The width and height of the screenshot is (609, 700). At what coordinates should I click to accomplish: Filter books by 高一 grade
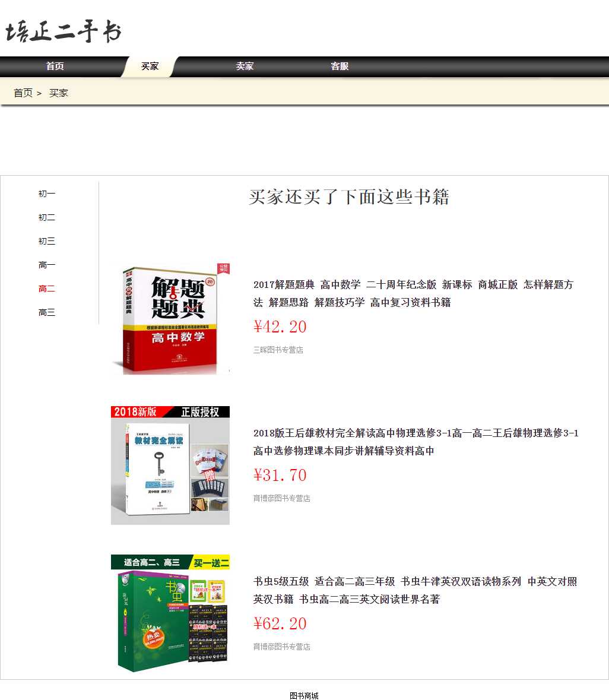click(x=47, y=265)
